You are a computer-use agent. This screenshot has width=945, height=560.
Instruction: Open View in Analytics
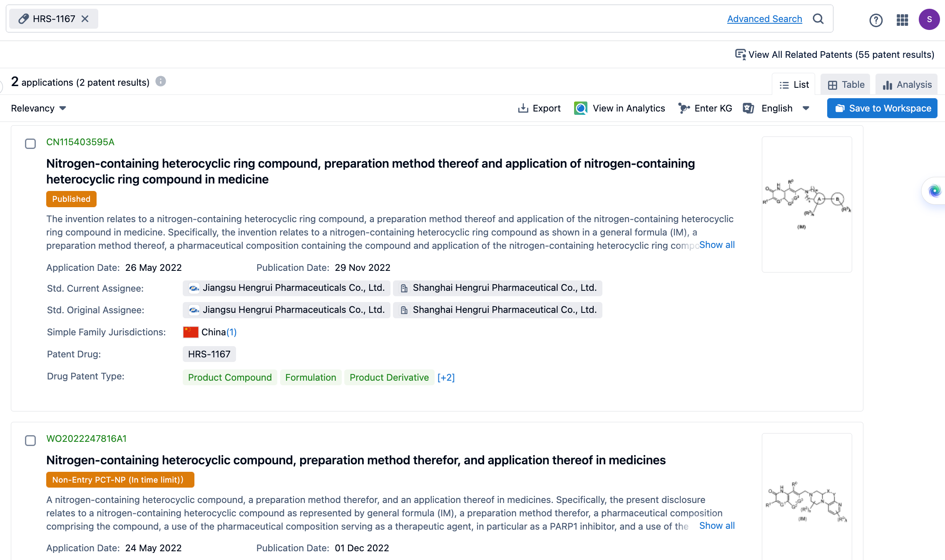(x=619, y=108)
